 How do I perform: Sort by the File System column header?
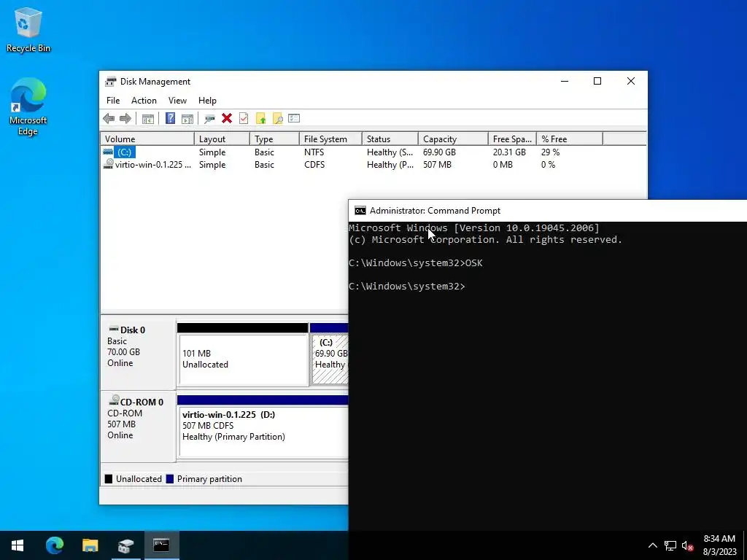[x=330, y=139]
